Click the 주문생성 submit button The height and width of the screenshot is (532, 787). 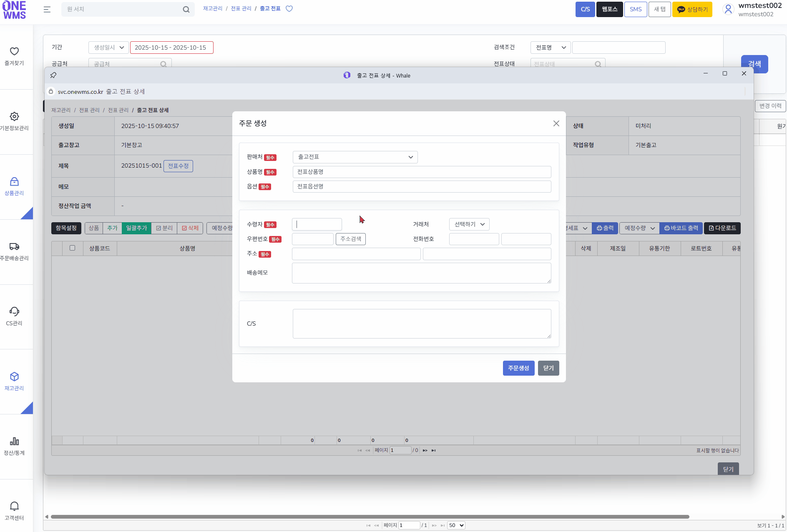(x=518, y=368)
